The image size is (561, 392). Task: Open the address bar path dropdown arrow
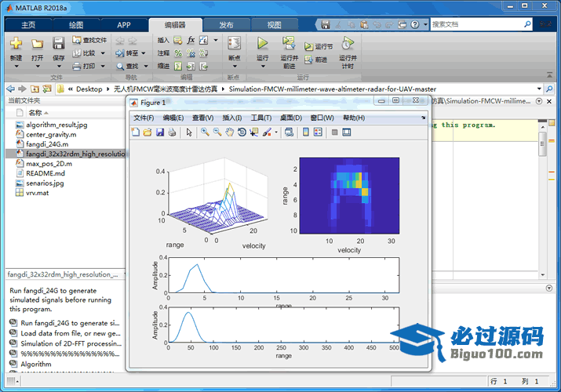(538, 89)
